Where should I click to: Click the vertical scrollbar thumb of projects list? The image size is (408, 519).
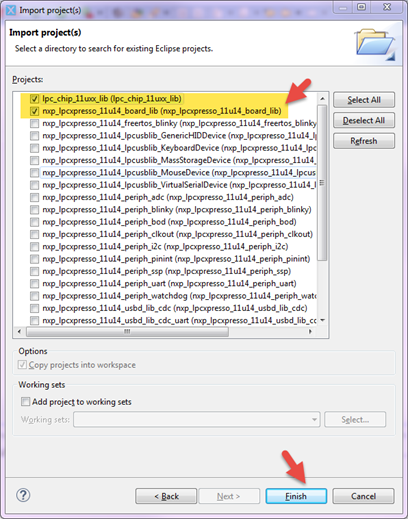pyautogui.click(x=322, y=182)
